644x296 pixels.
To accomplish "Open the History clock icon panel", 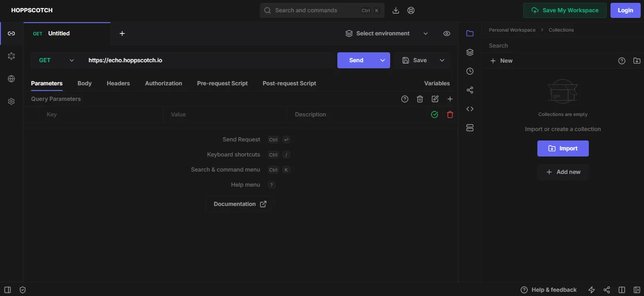I will click(469, 71).
